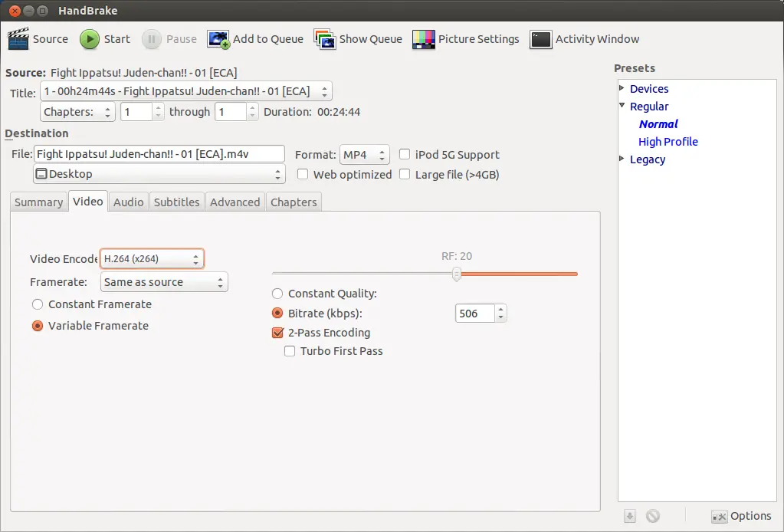Select Constant Quality radio button
This screenshot has height=532, width=784.
[x=277, y=294]
